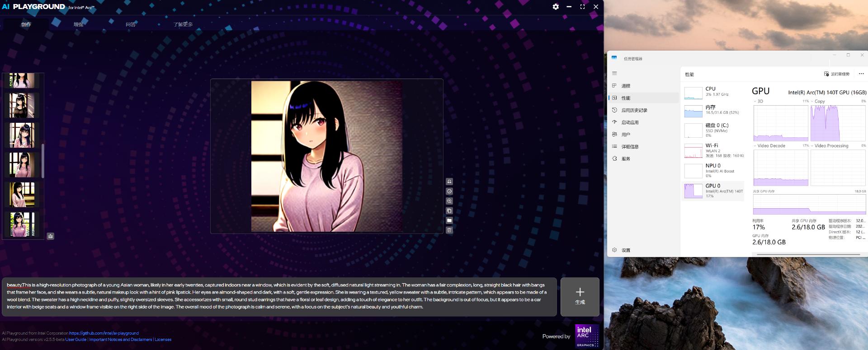Show image info for the generated picture
Screen dimensions: 868x350
(x=449, y=191)
